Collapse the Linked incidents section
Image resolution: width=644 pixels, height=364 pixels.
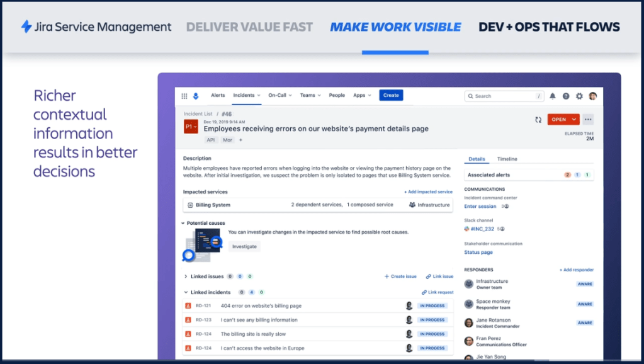pyautogui.click(x=186, y=292)
